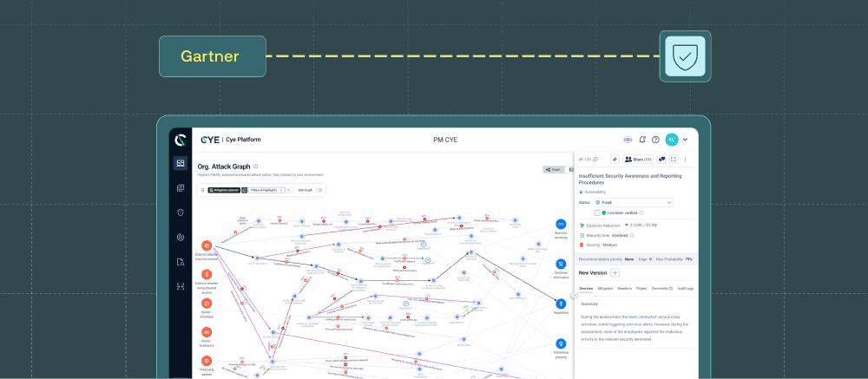This screenshot has width=868, height=379.
Task: Select the Insider Employee node
Action: [207, 304]
